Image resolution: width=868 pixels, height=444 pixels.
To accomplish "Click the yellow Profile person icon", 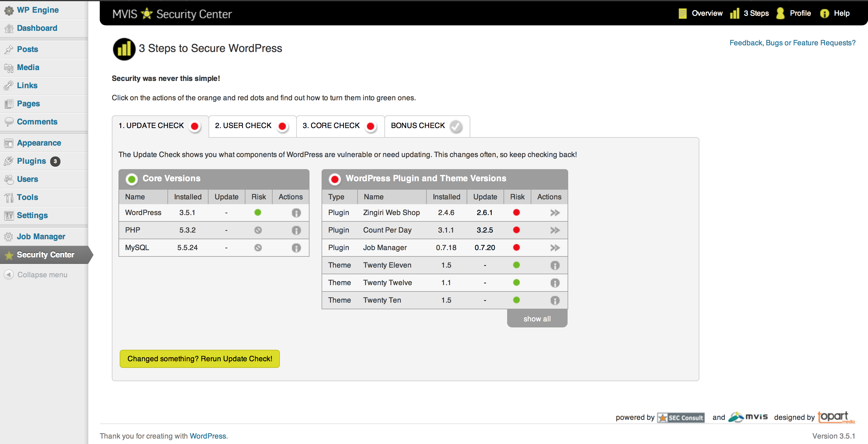I will [x=780, y=14].
